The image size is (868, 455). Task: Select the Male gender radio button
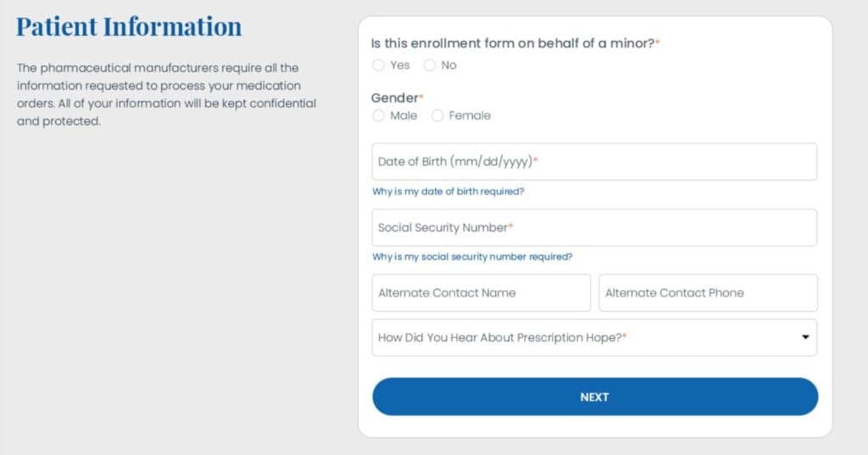click(x=379, y=116)
